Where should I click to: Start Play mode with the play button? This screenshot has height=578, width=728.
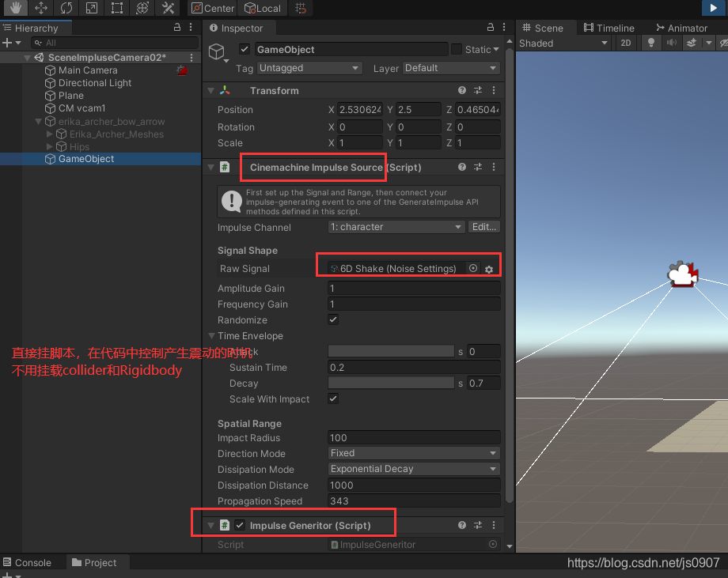click(714, 7)
